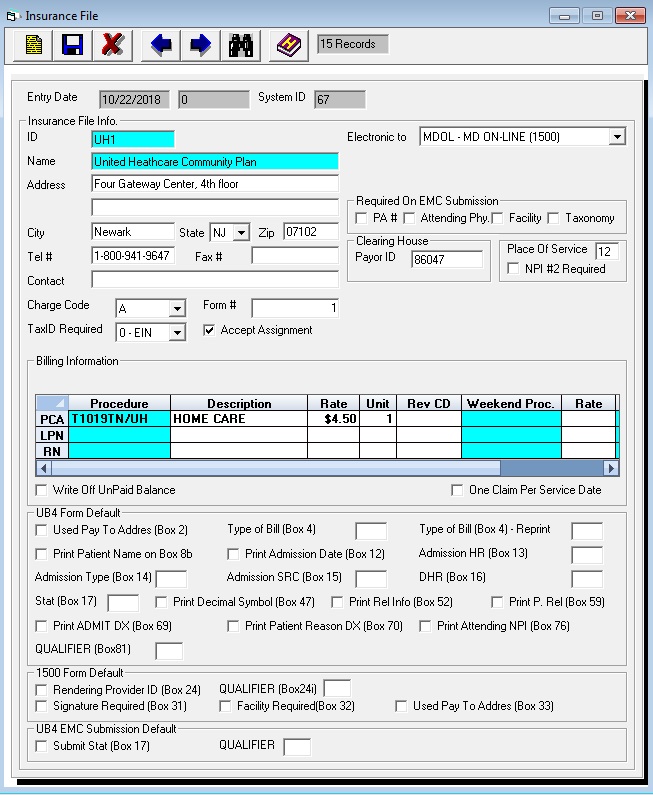
Task: Toggle NPI #2 Required checkbox
Action: (x=513, y=269)
